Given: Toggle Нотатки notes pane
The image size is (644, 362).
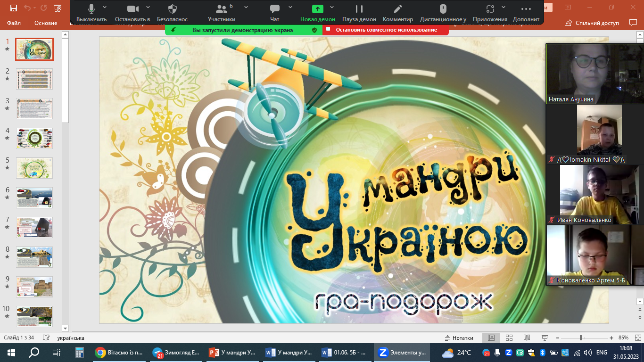Looking at the screenshot, I should click(459, 338).
